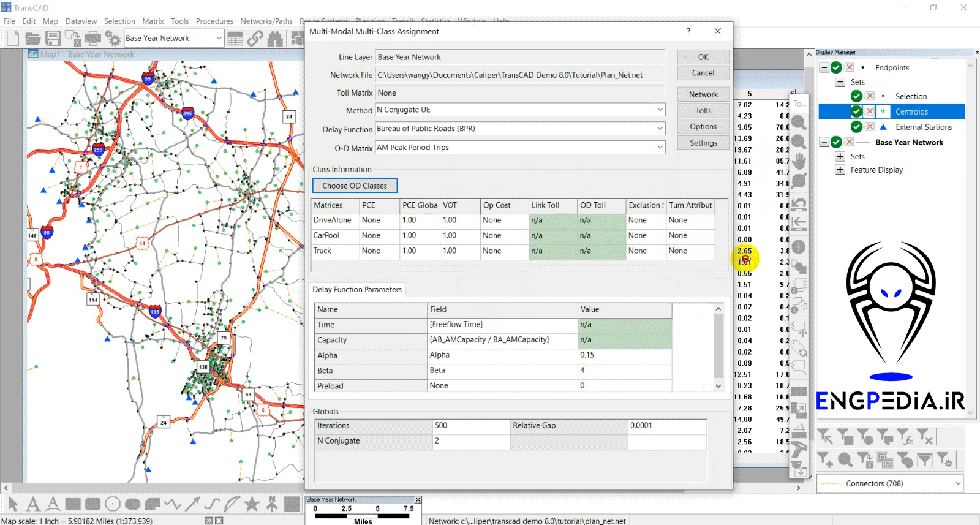Select the north arrow drawing tool
The image size is (980, 525).
[x=271, y=504]
